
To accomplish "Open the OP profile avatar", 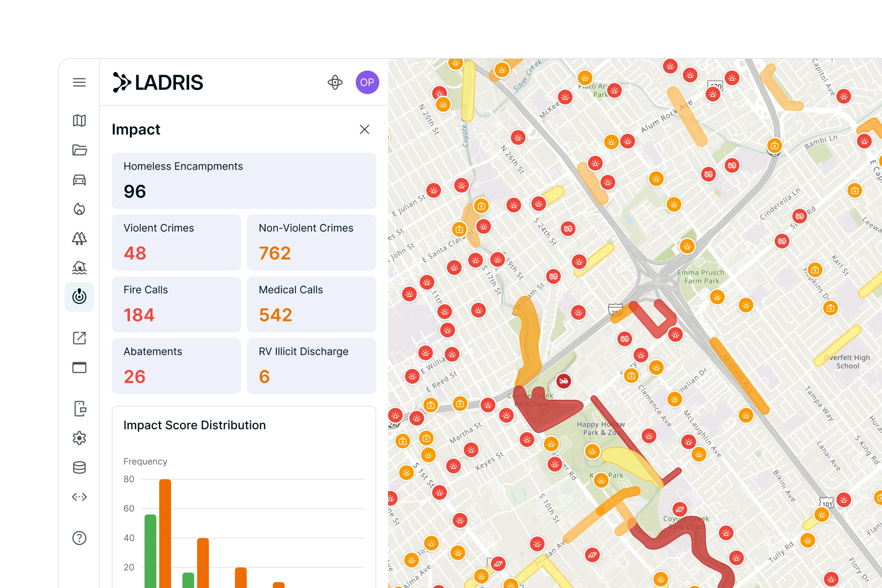I will click(367, 82).
